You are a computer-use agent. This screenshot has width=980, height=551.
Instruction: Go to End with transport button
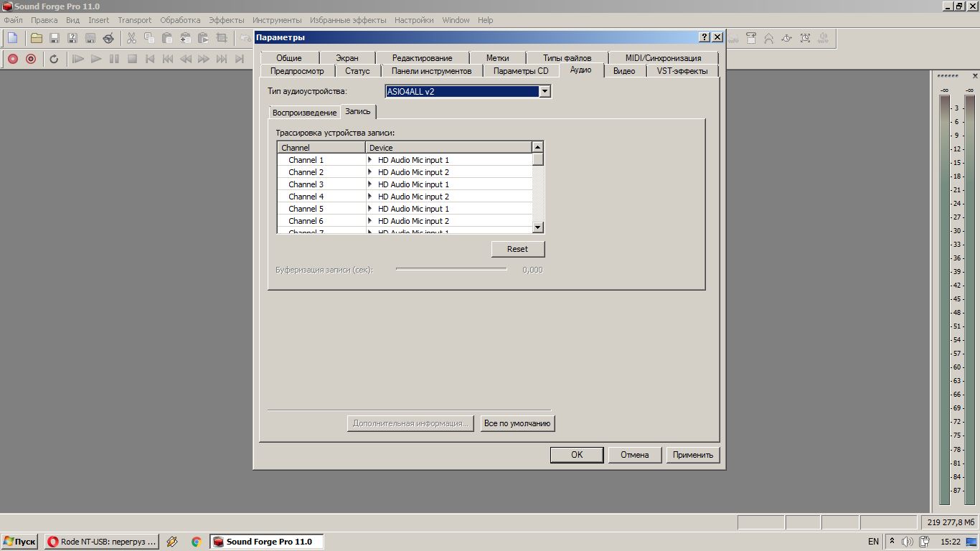(240, 59)
